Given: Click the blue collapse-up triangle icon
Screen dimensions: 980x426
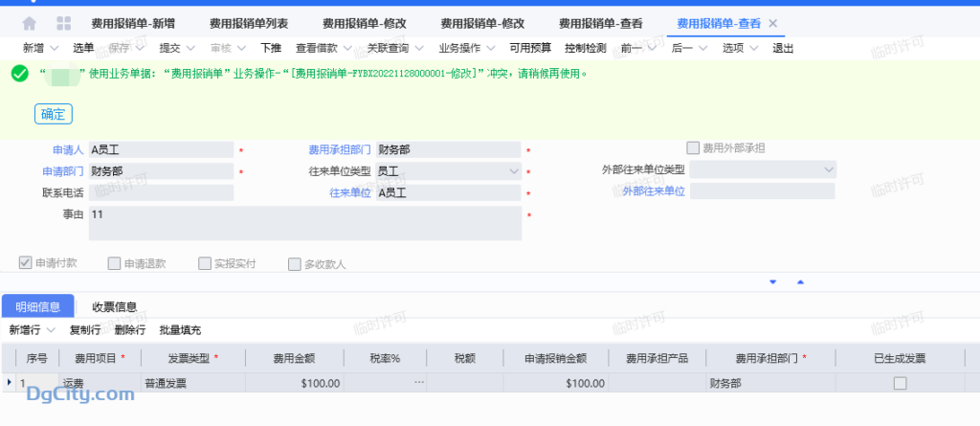Looking at the screenshot, I should coord(800,281).
